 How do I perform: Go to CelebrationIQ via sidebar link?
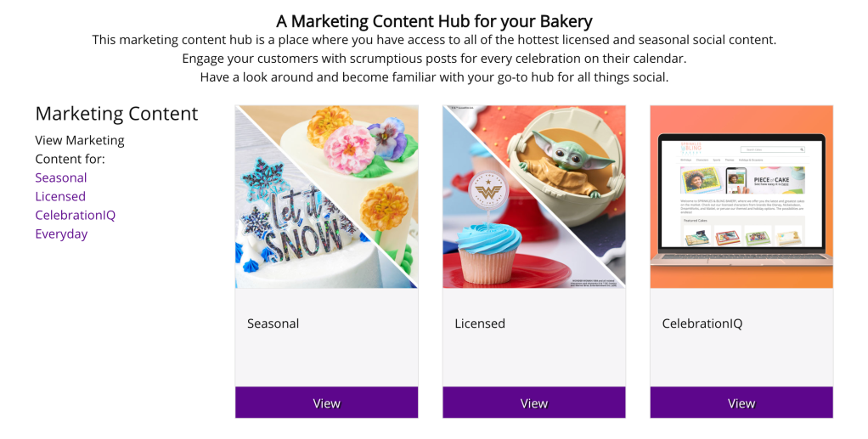coord(75,215)
